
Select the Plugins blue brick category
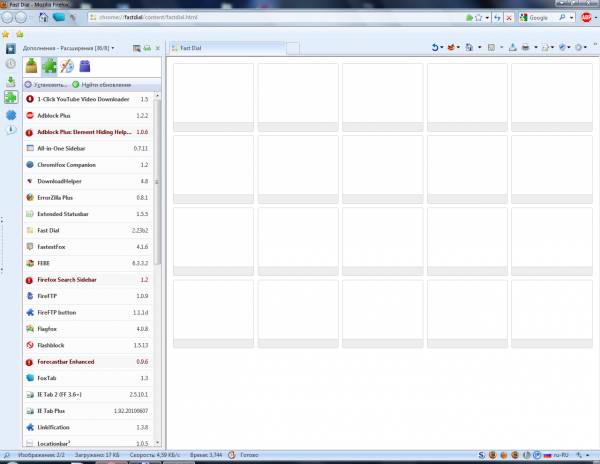[x=85, y=66]
